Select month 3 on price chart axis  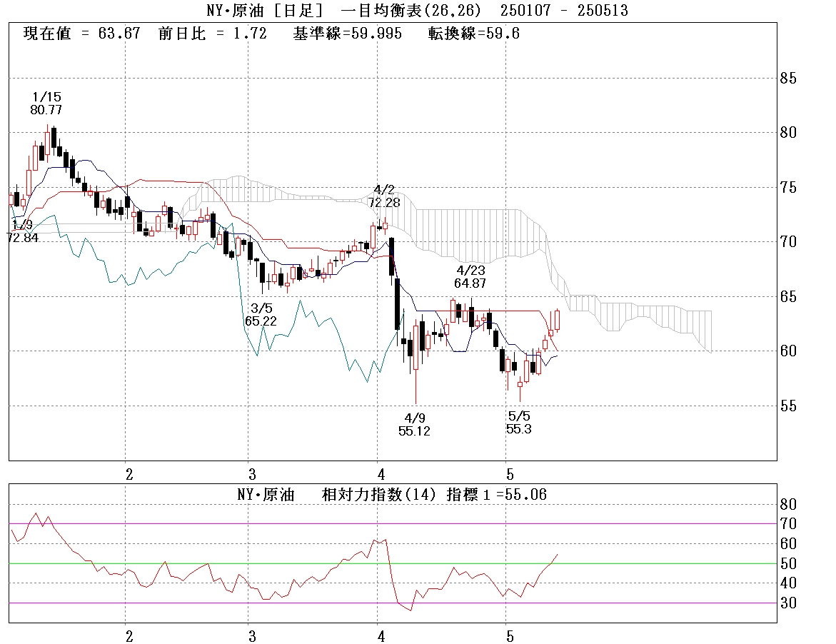pos(251,474)
